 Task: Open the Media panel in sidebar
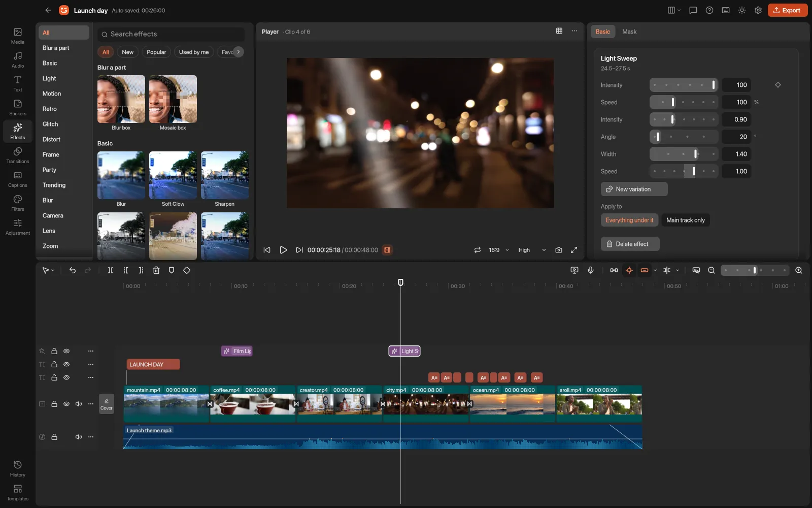pos(18,36)
